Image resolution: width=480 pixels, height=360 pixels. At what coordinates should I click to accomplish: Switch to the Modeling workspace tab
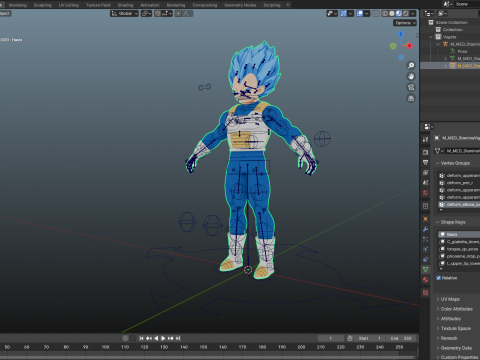18,5
